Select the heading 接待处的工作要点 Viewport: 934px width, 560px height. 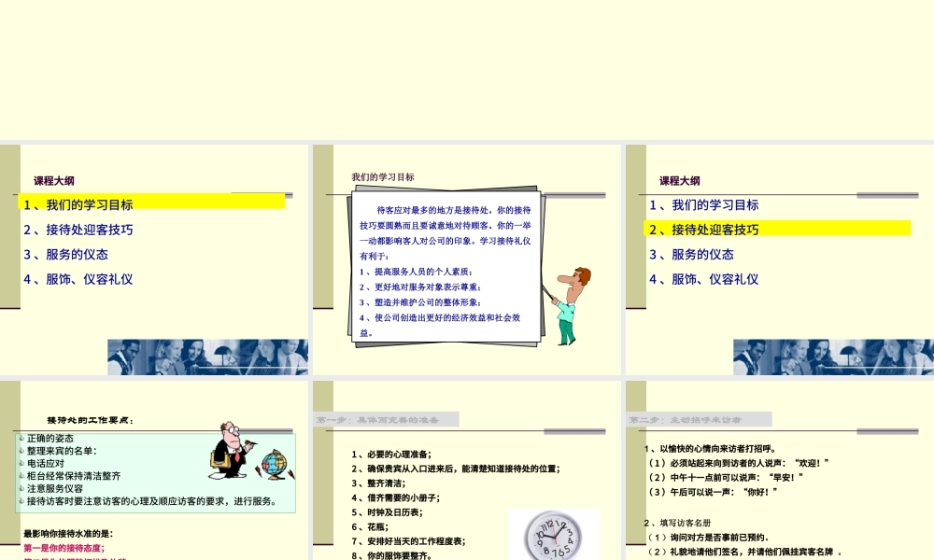(91, 420)
